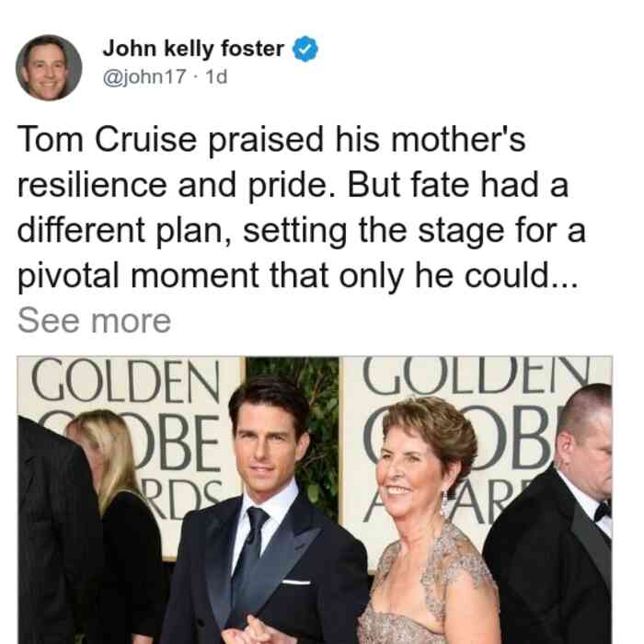The width and height of the screenshot is (644, 644).
Task: Click the man in navy suit in photo
Action: [267, 513]
